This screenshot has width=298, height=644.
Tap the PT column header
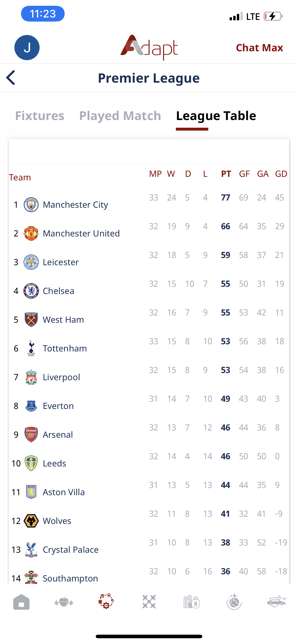pyautogui.click(x=226, y=174)
